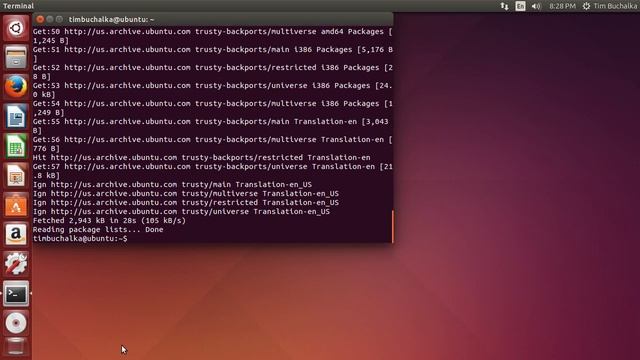Close the terminal window
Image resolution: width=640 pixels, height=360 pixels.
point(40,19)
